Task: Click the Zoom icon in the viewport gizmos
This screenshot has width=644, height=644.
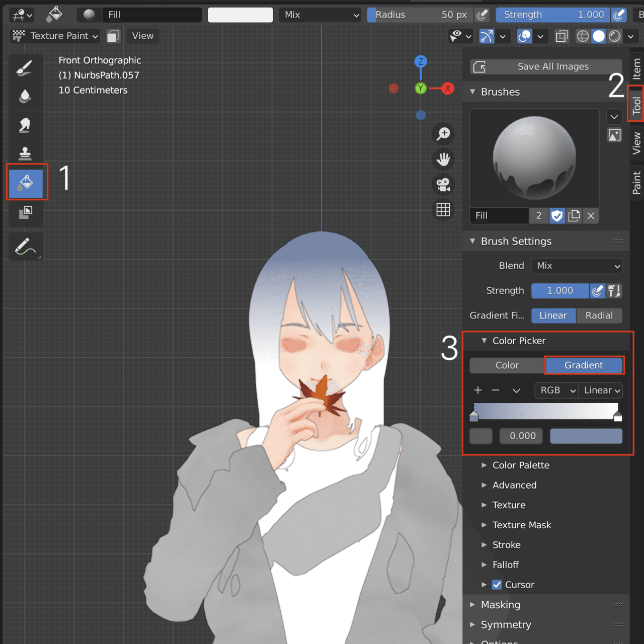Action: click(443, 134)
